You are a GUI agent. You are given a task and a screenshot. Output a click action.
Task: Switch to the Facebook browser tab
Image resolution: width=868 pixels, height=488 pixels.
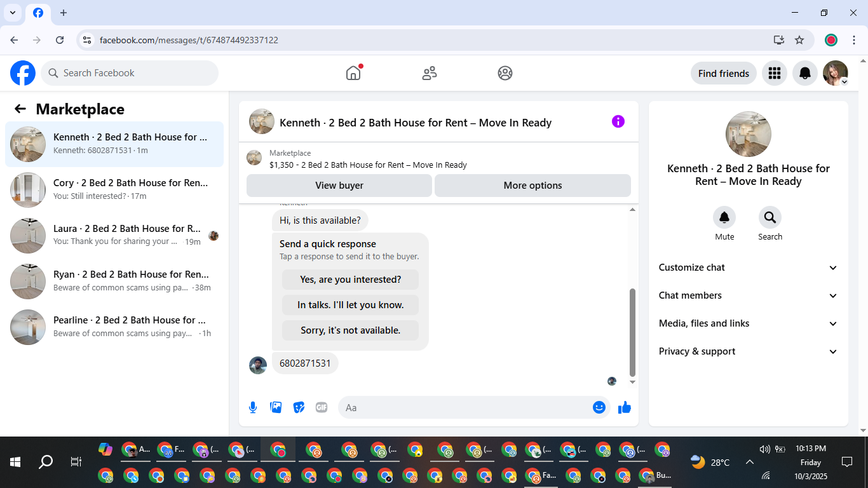point(38,13)
